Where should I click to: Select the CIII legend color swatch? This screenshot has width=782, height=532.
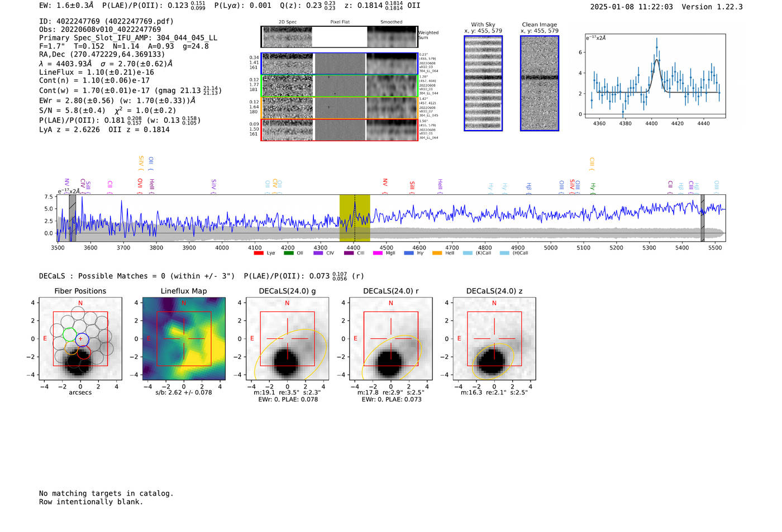point(349,253)
